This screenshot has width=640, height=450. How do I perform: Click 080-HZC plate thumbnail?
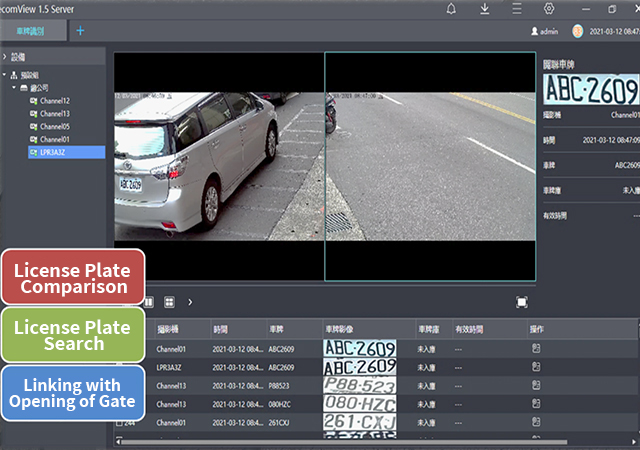point(360,404)
